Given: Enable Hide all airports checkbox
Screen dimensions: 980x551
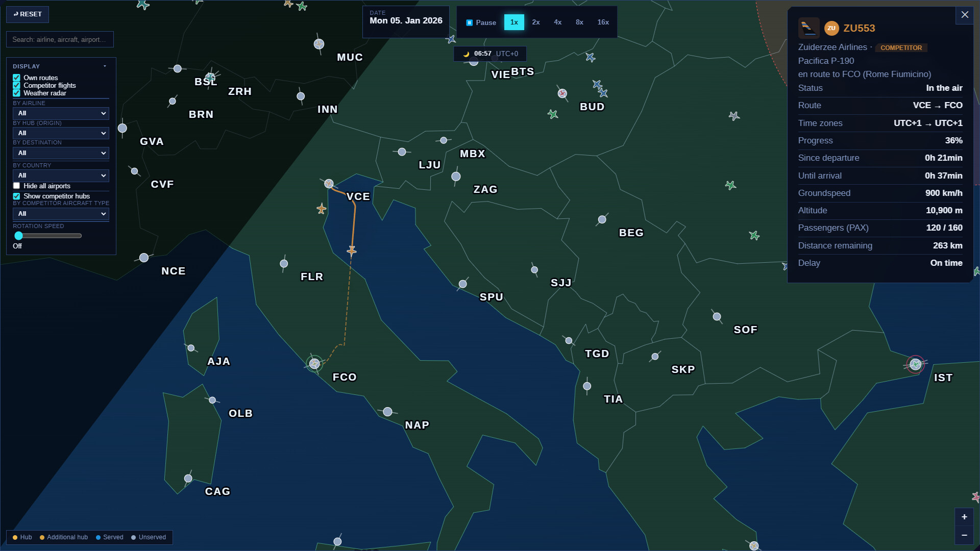Looking at the screenshot, I should pyautogui.click(x=16, y=186).
